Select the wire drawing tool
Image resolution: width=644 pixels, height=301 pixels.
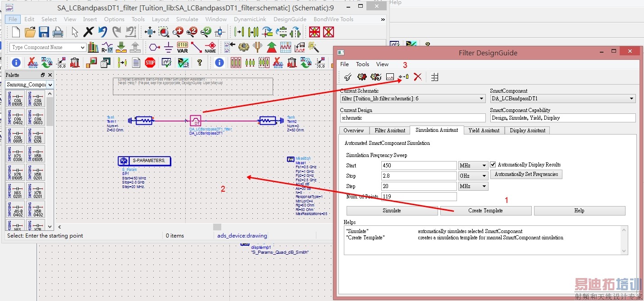[x=196, y=47]
